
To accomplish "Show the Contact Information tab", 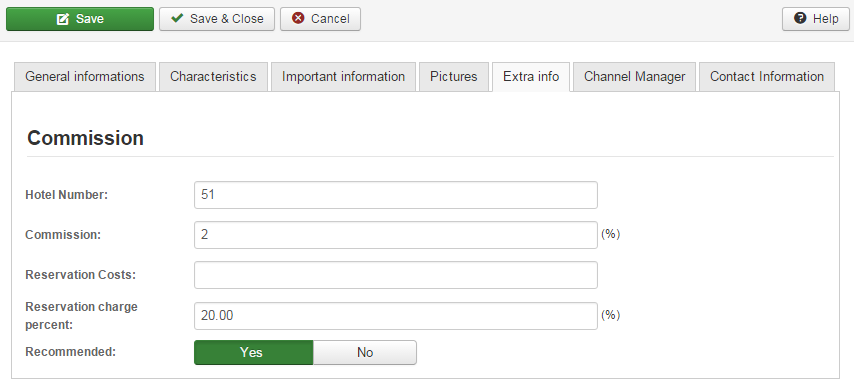I will coord(767,77).
